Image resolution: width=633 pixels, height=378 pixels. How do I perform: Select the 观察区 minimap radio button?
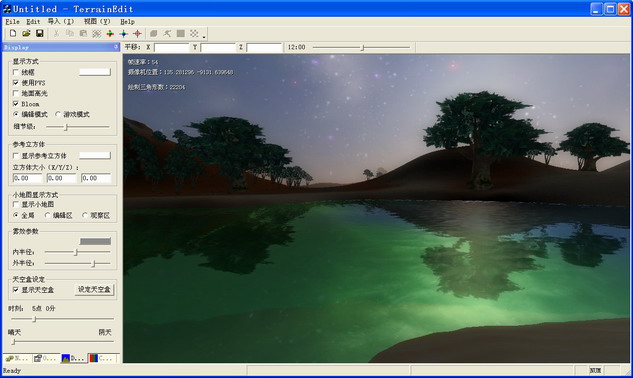point(85,215)
